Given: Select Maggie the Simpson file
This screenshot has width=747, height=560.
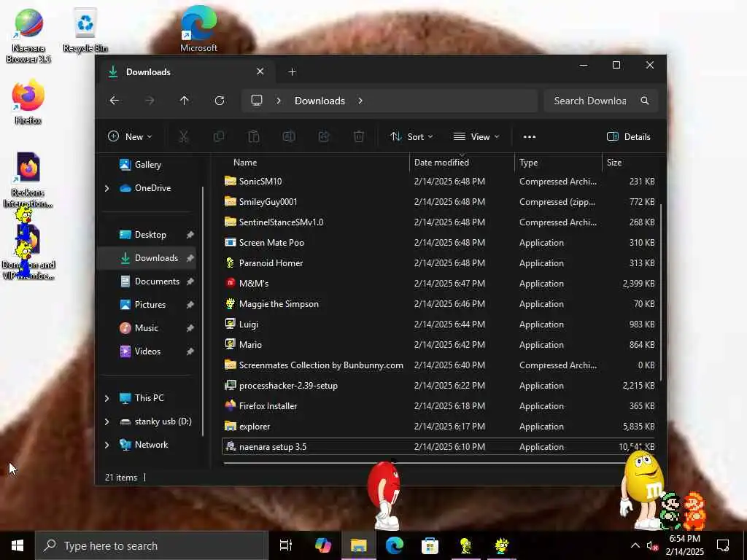Looking at the screenshot, I should click(438, 304).
